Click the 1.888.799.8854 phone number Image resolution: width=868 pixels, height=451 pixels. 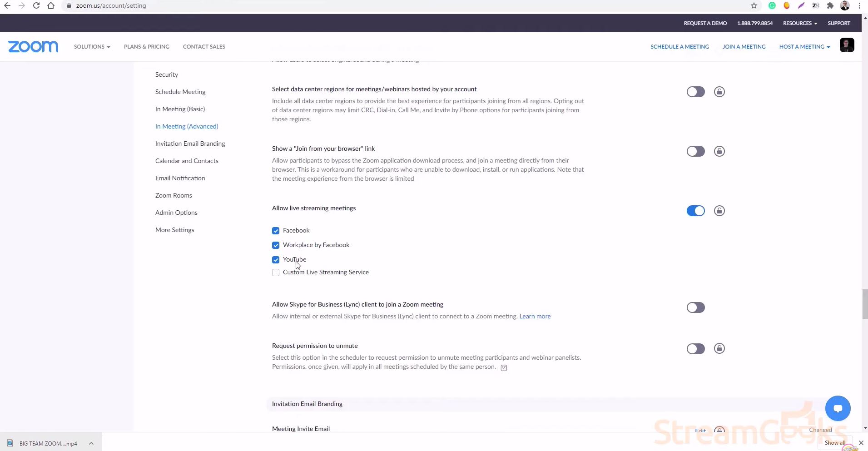pyautogui.click(x=755, y=23)
